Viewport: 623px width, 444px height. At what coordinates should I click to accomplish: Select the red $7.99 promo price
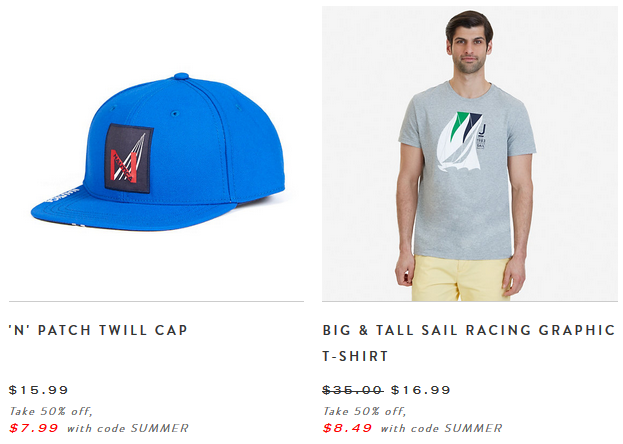tap(34, 428)
